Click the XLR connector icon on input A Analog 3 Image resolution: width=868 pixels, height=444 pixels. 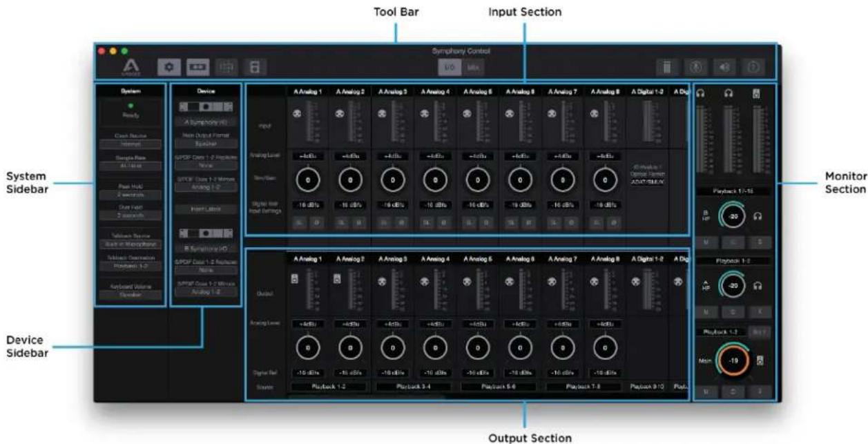tap(383, 115)
